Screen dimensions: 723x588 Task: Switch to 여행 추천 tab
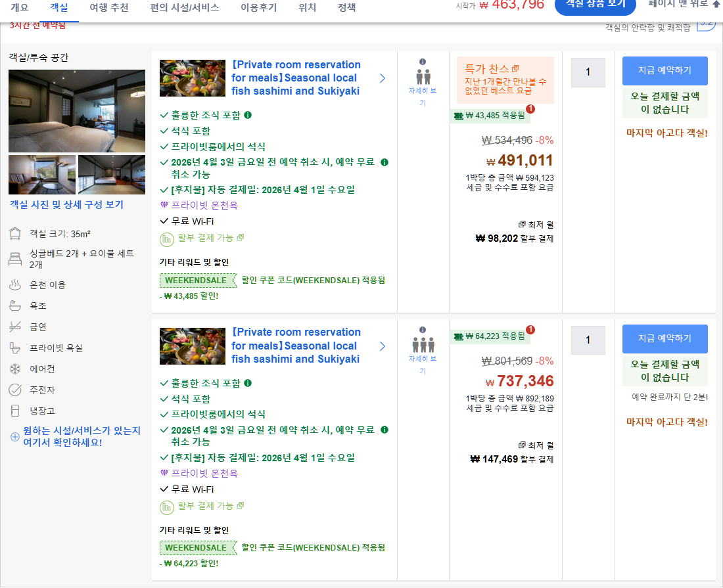109,8
